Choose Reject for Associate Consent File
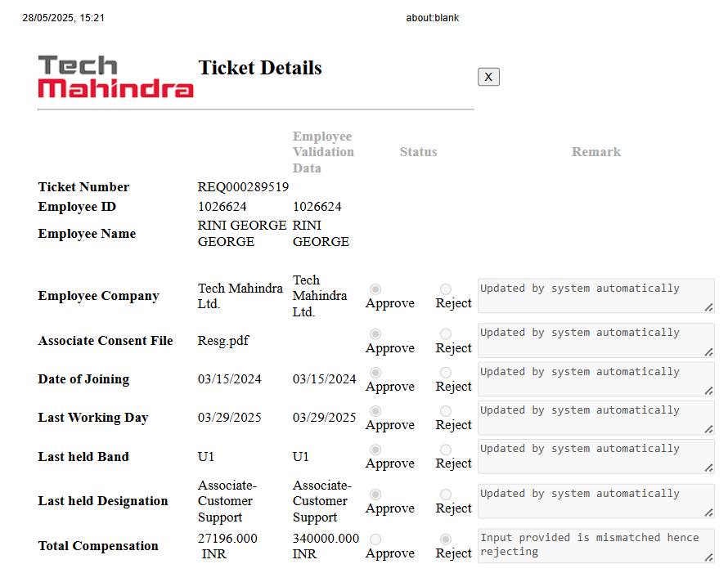The height and width of the screenshot is (582, 728). click(446, 334)
